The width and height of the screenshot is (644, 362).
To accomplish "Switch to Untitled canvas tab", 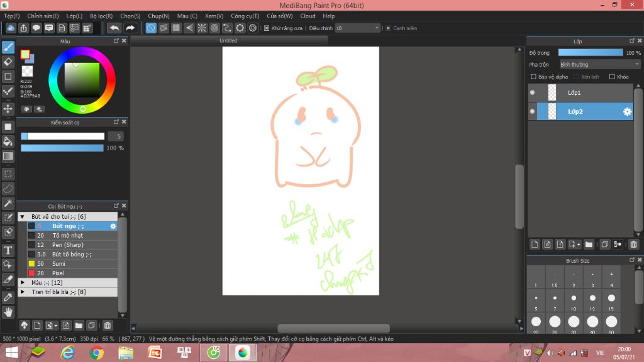I will (228, 41).
